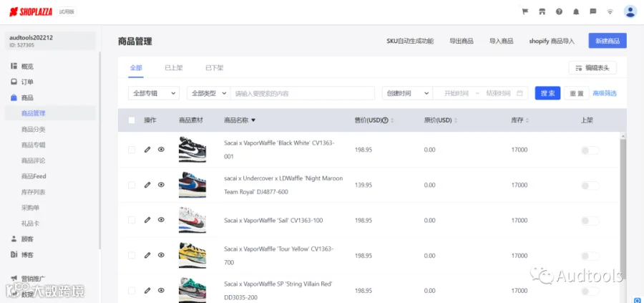Open the 高级筛选 link
Image resolution: width=644 pixels, height=303 pixels.
pyautogui.click(x=605, y=93)
